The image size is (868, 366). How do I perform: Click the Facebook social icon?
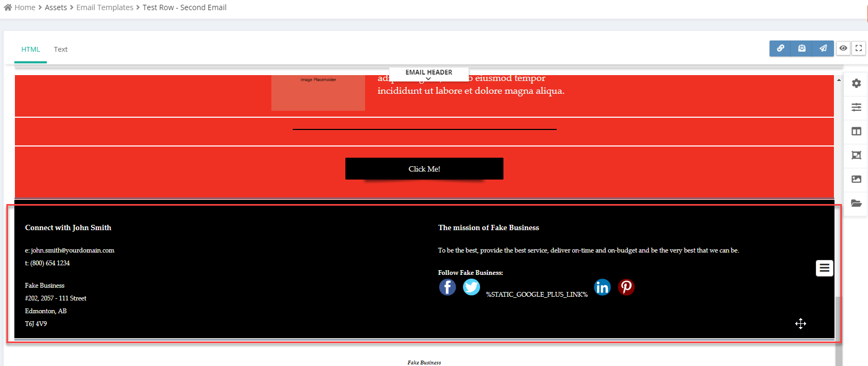pyautogui.click(x=448, y=287)
